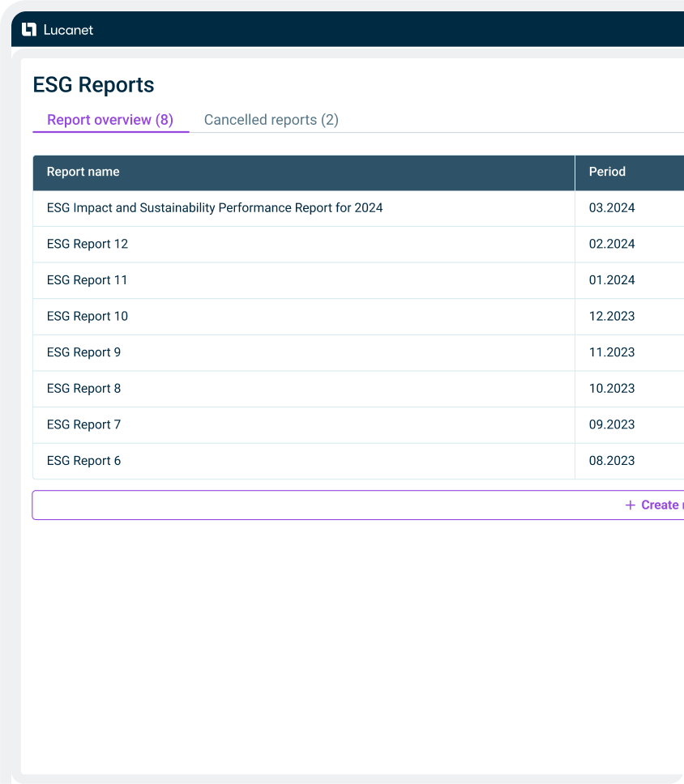Open the ESG Report 8 row
This screenshot has width=684, height=784.
(83, 389)
